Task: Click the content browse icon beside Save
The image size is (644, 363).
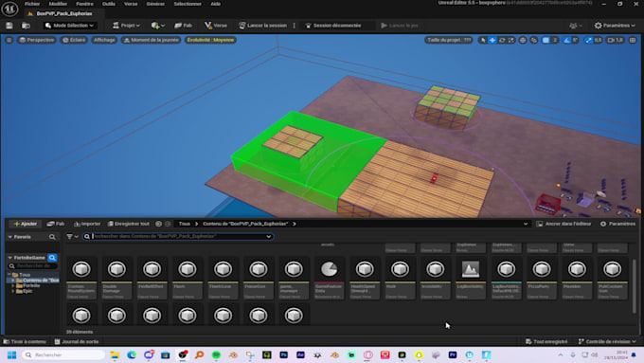Action: point(26,26)
